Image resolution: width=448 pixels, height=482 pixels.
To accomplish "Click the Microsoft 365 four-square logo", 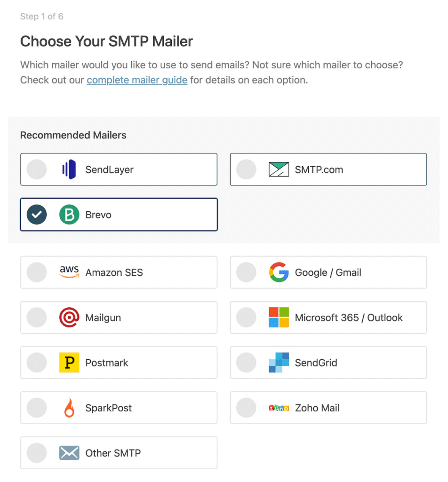I will 279,317.
